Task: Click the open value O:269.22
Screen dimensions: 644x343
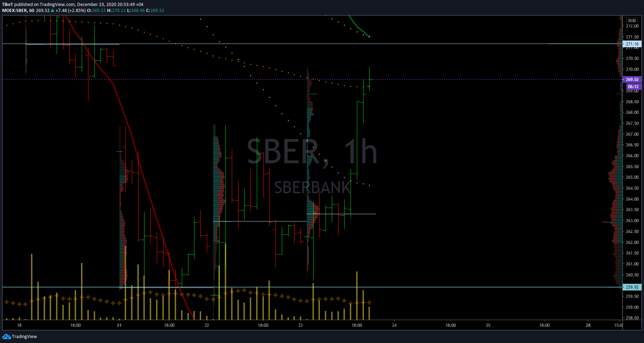Action: tap(97, 11)
